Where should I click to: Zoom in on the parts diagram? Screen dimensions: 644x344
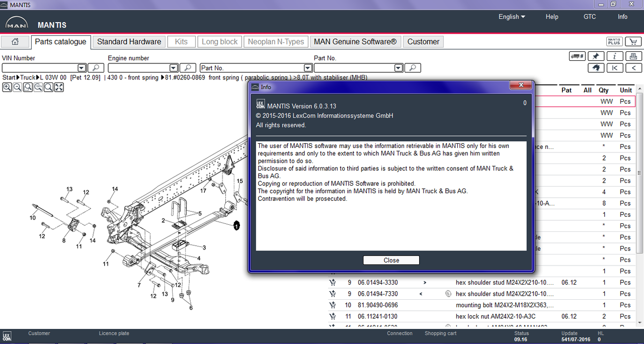click(7, 87)
